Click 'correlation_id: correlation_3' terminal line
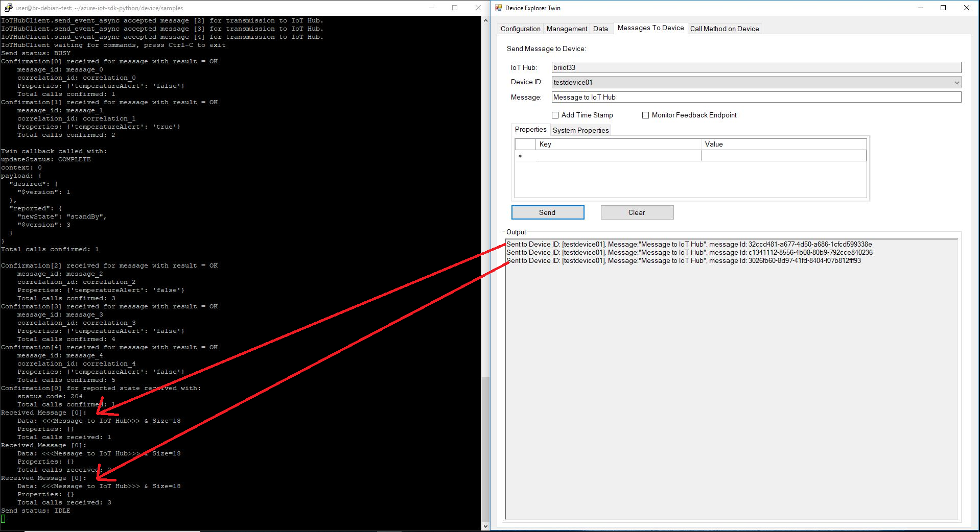 click(x=76, y=323)
